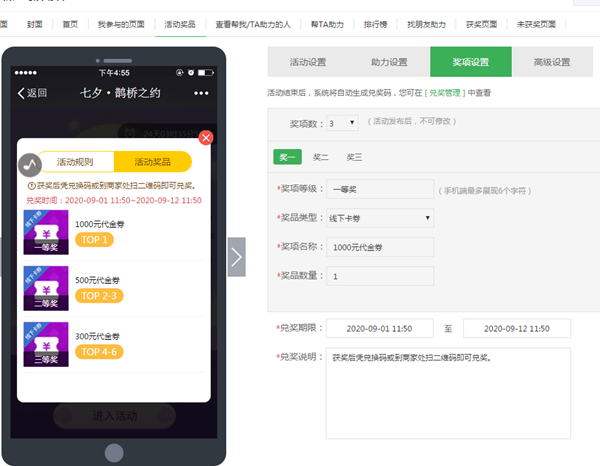Select the 一等奖 coupon thumbnail
Screen dimensions: 600x466
(46, 232)
